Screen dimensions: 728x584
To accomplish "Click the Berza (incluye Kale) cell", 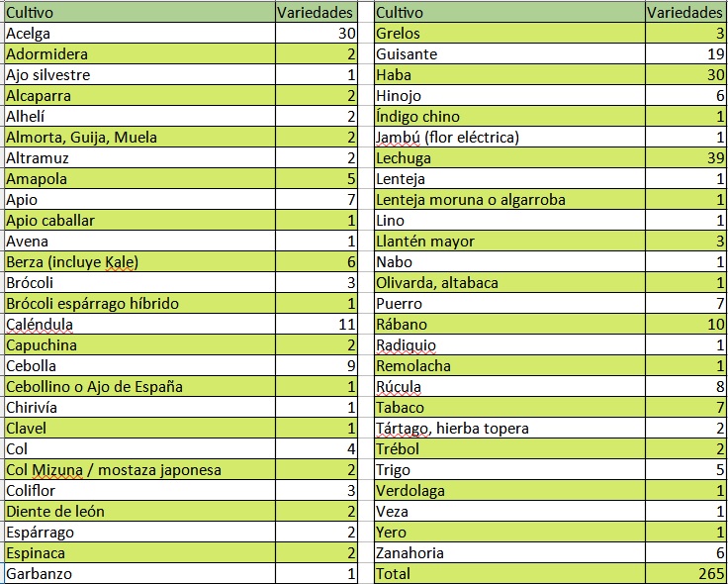I will coord(140,262).
